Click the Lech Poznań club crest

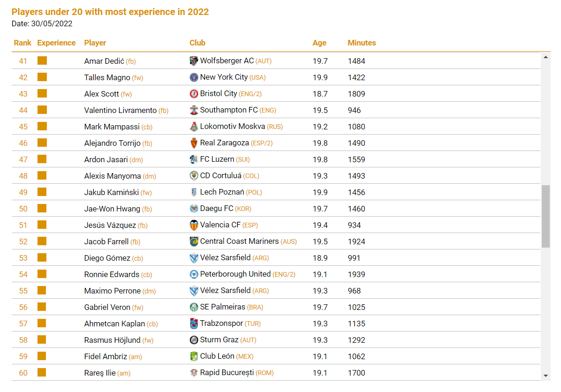tap(194, 192)
